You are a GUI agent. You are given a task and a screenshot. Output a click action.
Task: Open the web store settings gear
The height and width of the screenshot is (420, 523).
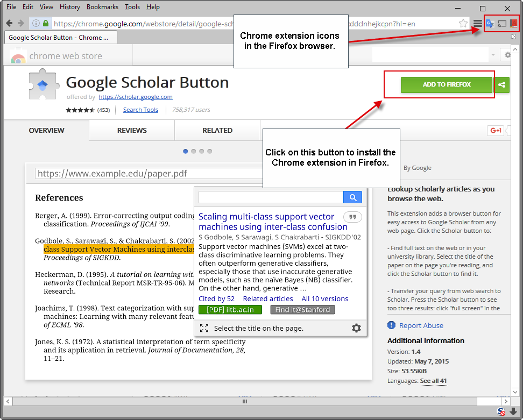pyautogui.click(x=507, y=55)
